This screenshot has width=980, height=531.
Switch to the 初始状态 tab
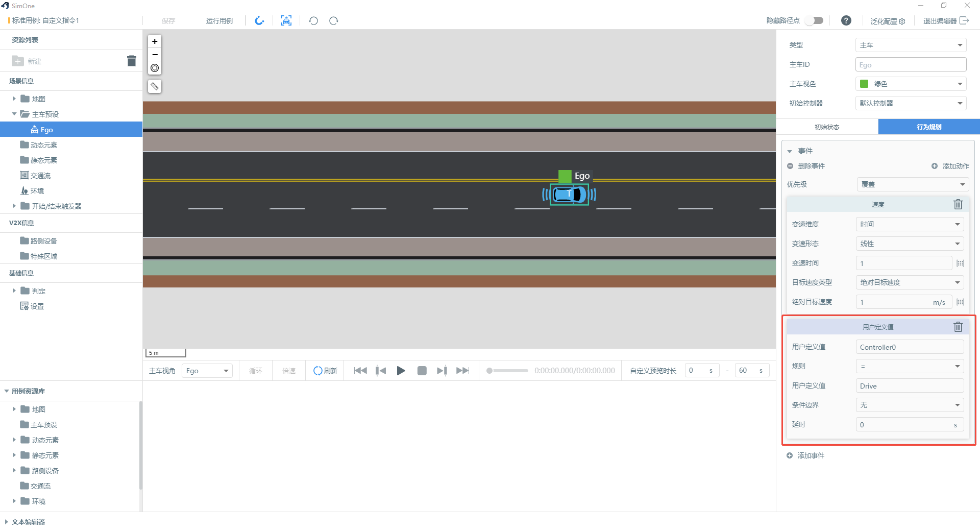[x=827, y=127]
